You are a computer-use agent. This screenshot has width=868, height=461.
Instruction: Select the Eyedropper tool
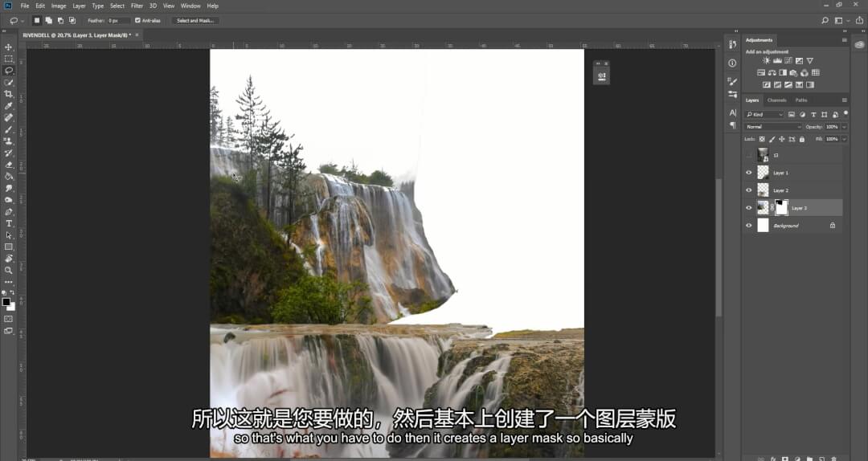(8, 106)
